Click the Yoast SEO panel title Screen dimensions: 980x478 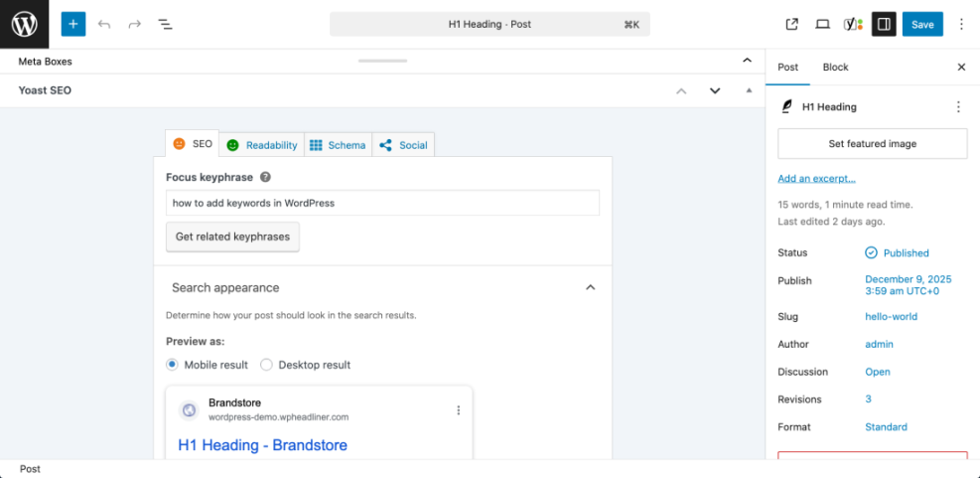click(x=45, y=90)
